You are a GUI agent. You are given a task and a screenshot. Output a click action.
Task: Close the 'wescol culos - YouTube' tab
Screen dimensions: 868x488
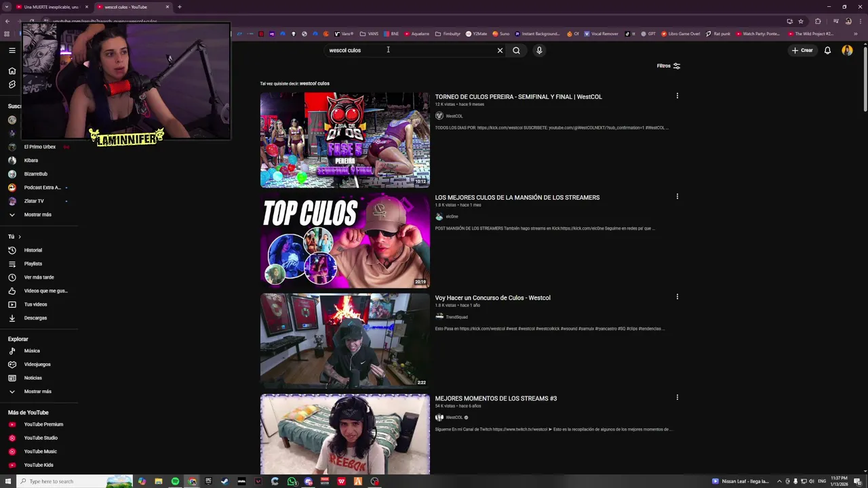[167, 7]
